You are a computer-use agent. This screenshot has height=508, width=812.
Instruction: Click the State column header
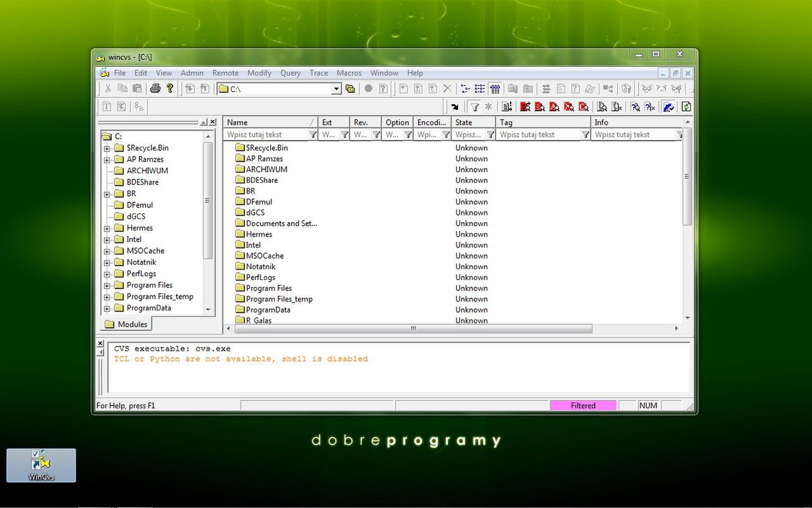point(474,122)
